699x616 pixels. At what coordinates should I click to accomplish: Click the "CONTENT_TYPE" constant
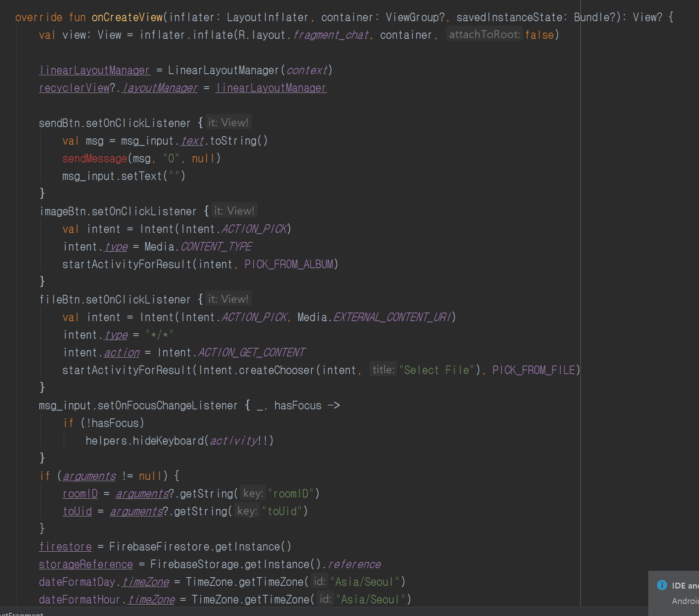click(x=217, y=247)
